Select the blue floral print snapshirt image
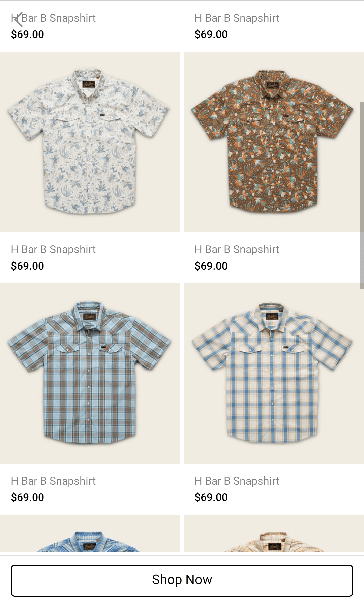The height and width of the screenshot is (601, 364). coord(90,142)
